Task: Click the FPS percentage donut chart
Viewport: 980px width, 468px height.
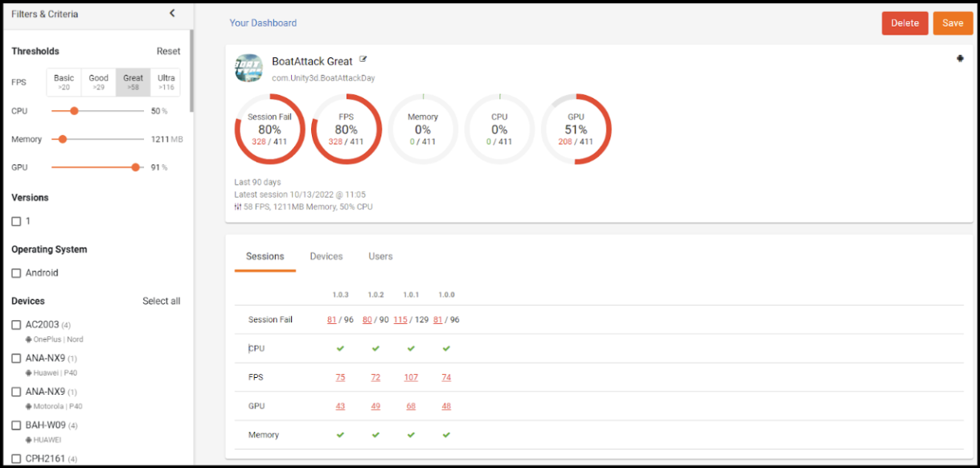Action: [x=346, y=129]
